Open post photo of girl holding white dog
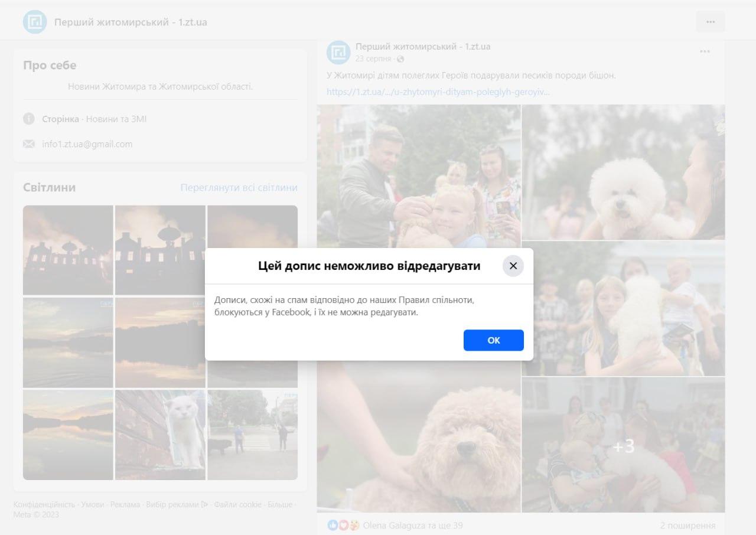Viewport: 756px width, 535px height. (x=624, y=309)
